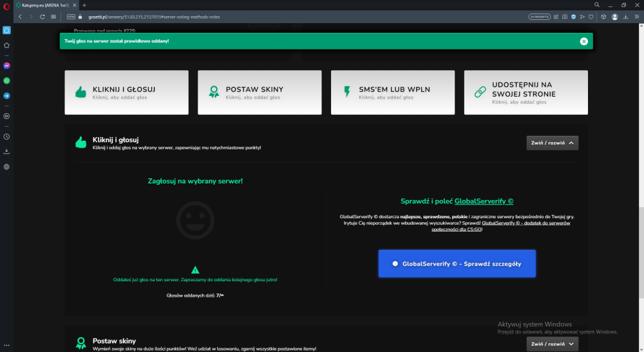
Task: Open the sidebar settings gear
Action: tap(6, 167)
